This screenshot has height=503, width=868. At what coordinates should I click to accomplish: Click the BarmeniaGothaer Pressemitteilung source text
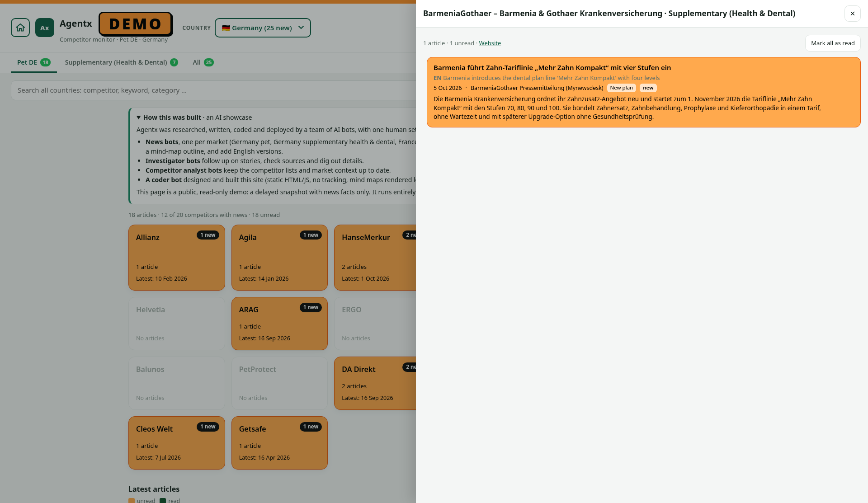pyautogui.click(x=537, y=88)
